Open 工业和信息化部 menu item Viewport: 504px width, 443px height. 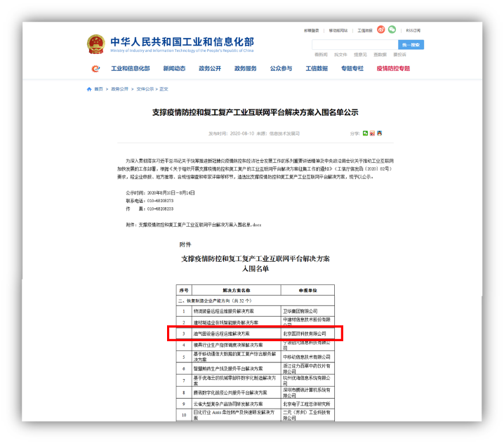(x=130, y=69)
